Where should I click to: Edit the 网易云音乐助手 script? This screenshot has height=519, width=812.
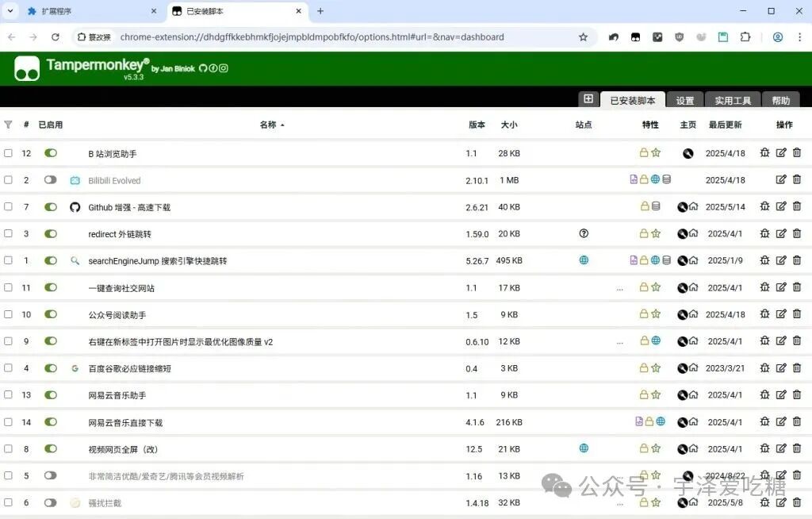pyautogui.click(x=781, y=395)
